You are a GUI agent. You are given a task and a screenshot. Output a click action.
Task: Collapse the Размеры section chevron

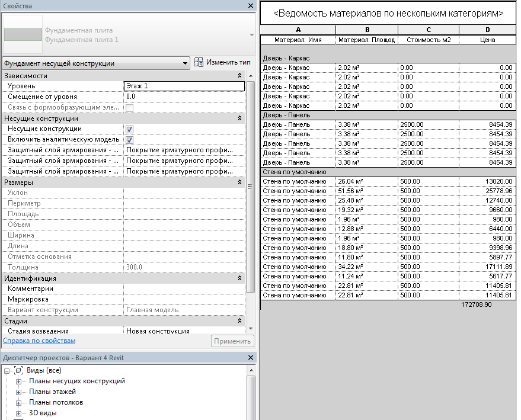pyautogui.click(x=239, y=182)
